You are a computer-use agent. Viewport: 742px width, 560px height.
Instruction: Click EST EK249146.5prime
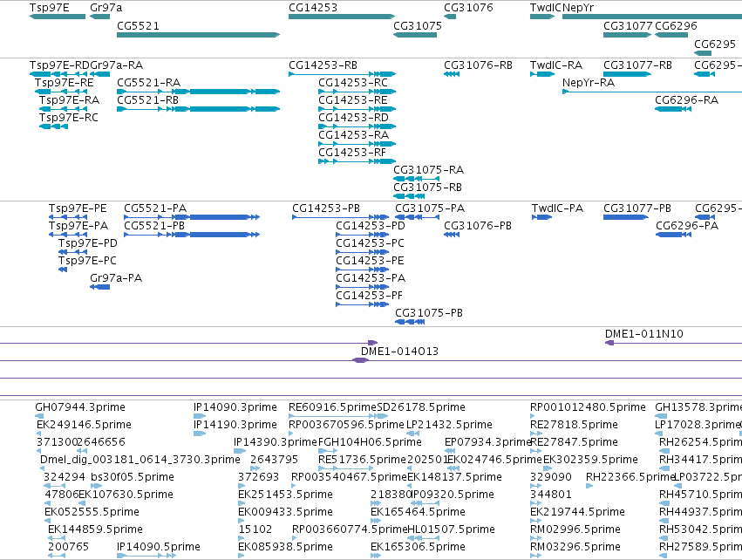[84, 425]
